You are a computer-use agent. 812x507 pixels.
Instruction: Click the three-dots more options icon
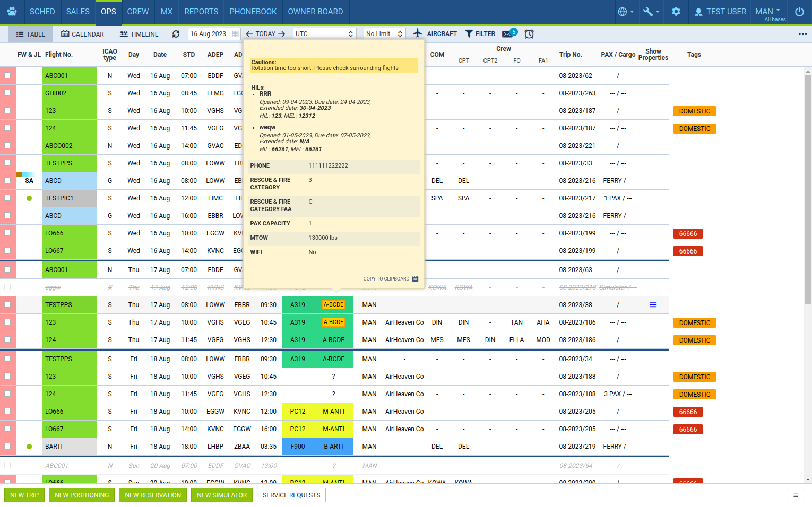[802, 34]
